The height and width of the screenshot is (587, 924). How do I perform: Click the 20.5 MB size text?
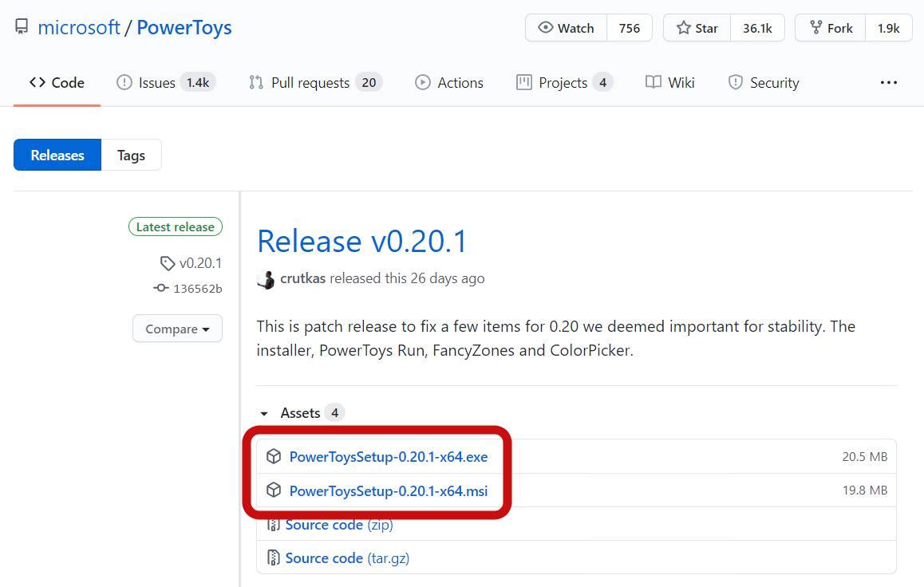tap(864, 457)
